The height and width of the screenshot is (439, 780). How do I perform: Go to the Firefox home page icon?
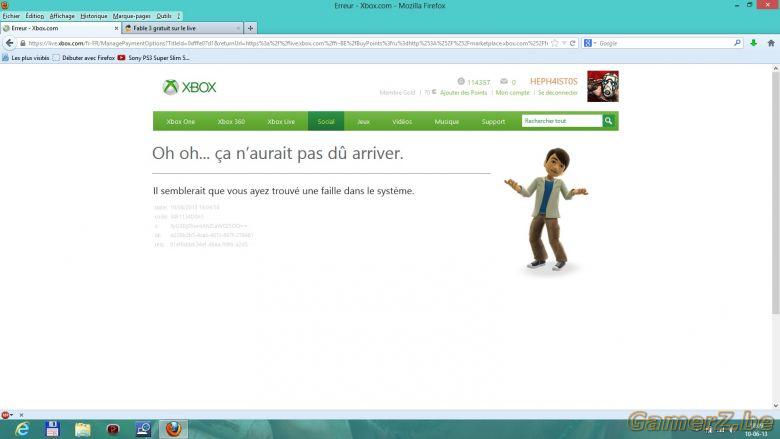(x=771, y=43)
